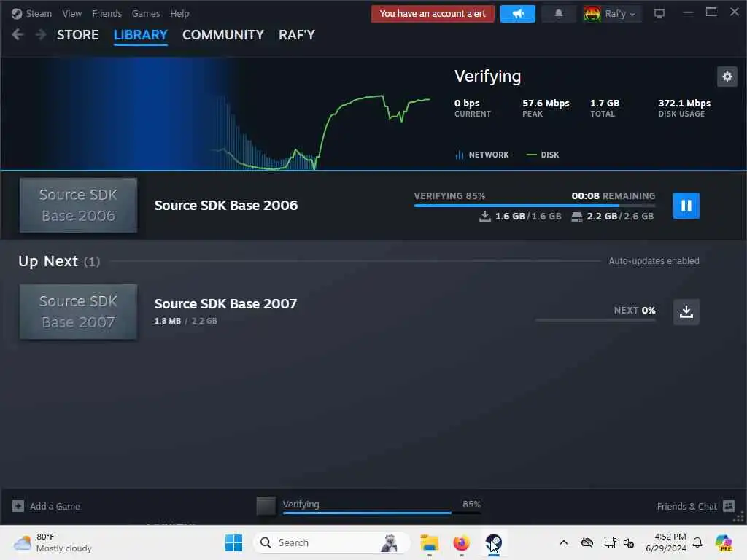Open the Steam menu
This screenshot has width=747, height=560.
31,13
